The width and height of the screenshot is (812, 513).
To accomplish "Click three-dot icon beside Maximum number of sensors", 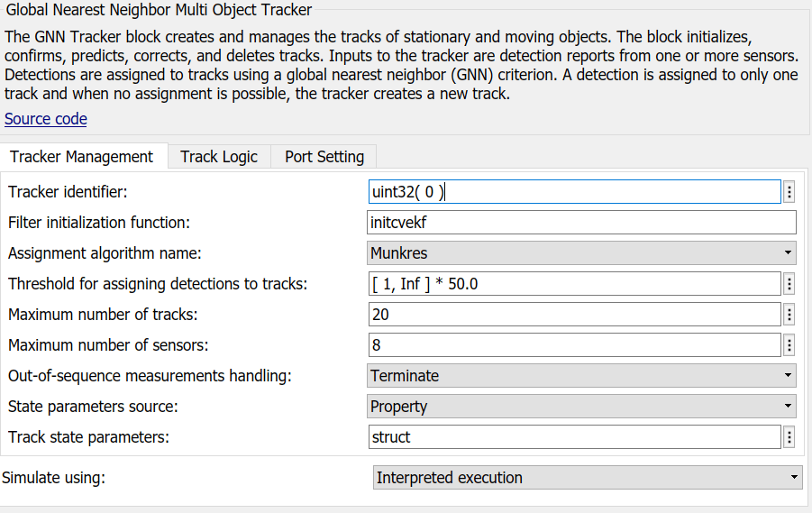I will click(x=789, y=345).
